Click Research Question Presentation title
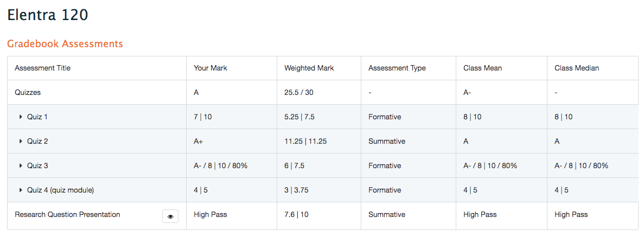Screen dimensions: 644x236 tap(67, 214)
